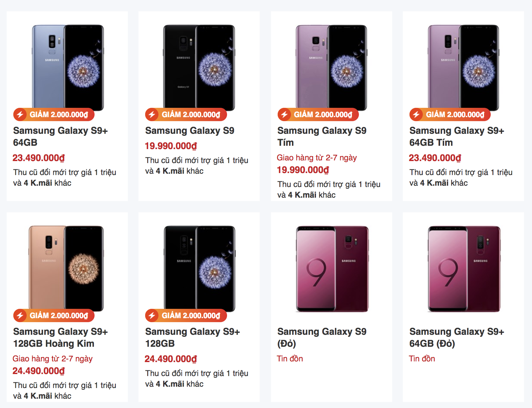Viewport: 532px width, 408px height.
Task: Click the GIẢM 2.000.000đ badge on S9+ 128GB
Action: (185, 315)
